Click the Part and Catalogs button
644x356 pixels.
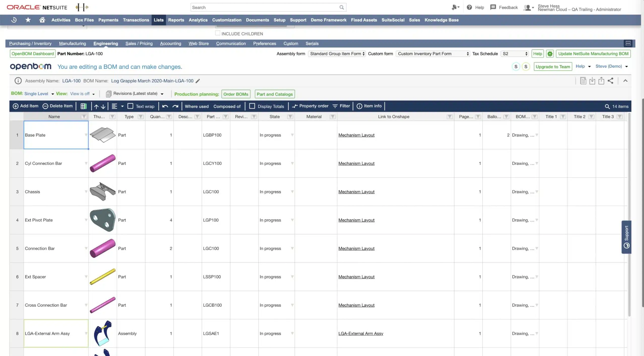275,94
